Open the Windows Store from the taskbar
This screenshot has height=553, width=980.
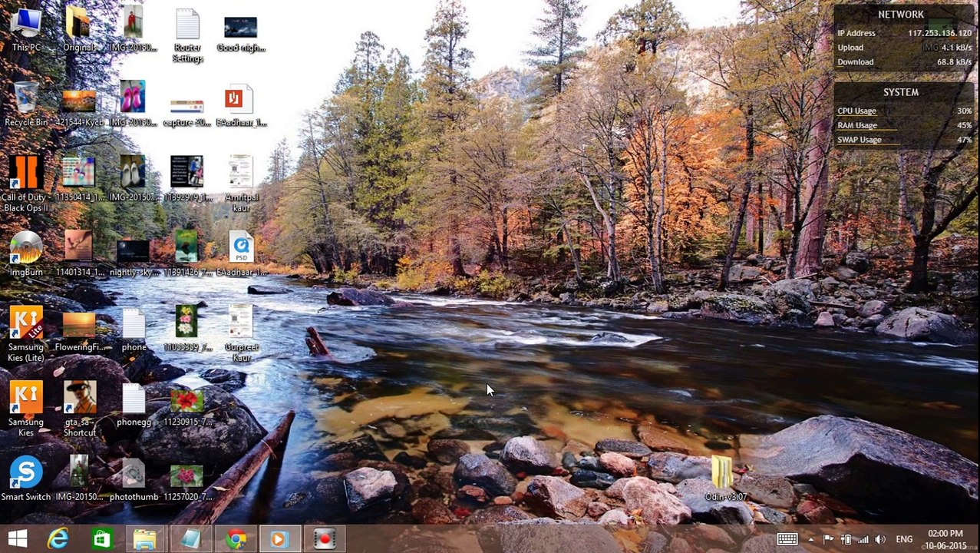101,539
